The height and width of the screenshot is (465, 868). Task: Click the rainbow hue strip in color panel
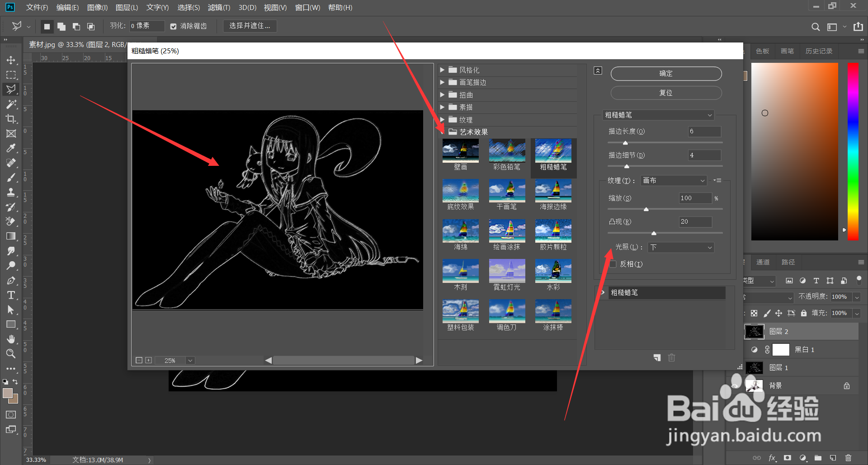(853, 151)
